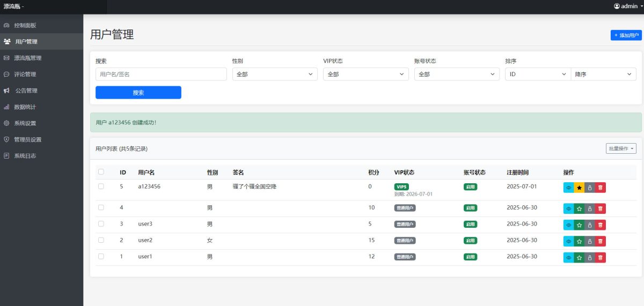Click the signature text 骚了个骚全国空降
The image size is (644, 306).
(x=255, y=186)
